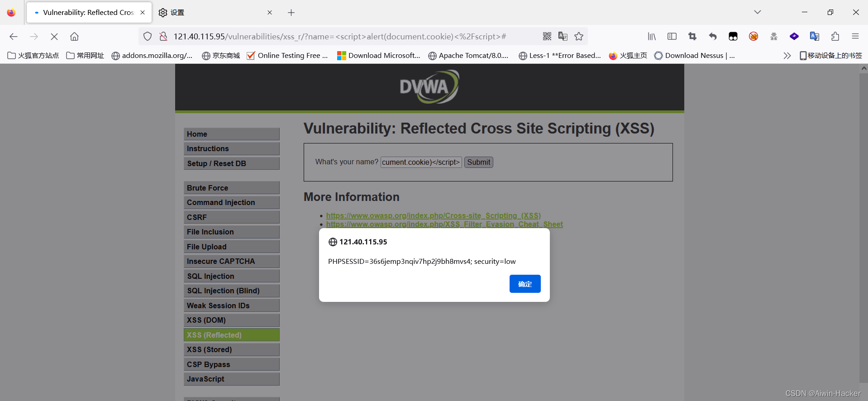Click the DVWA logo
868x401 pixels.
coord(429,86)
